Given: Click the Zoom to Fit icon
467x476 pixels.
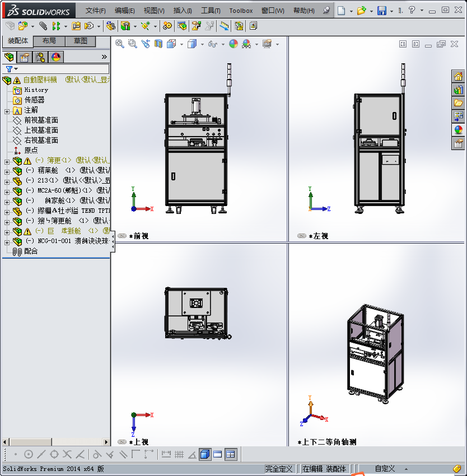Looking at the screenshot, I should point(120,44).
